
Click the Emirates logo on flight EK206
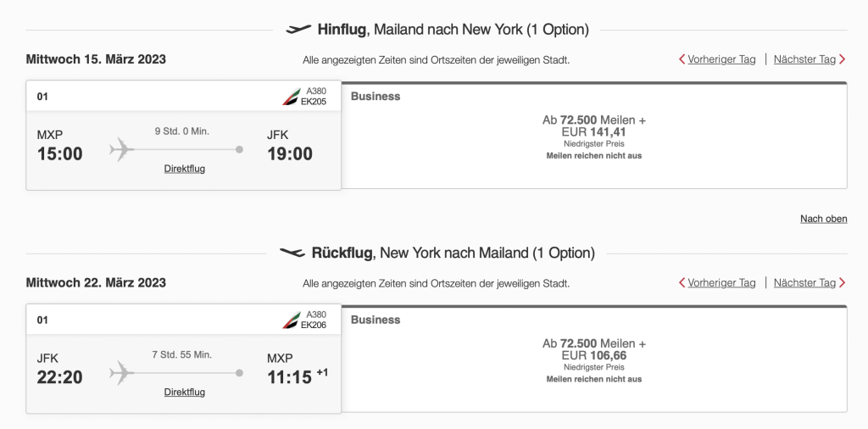291,320
